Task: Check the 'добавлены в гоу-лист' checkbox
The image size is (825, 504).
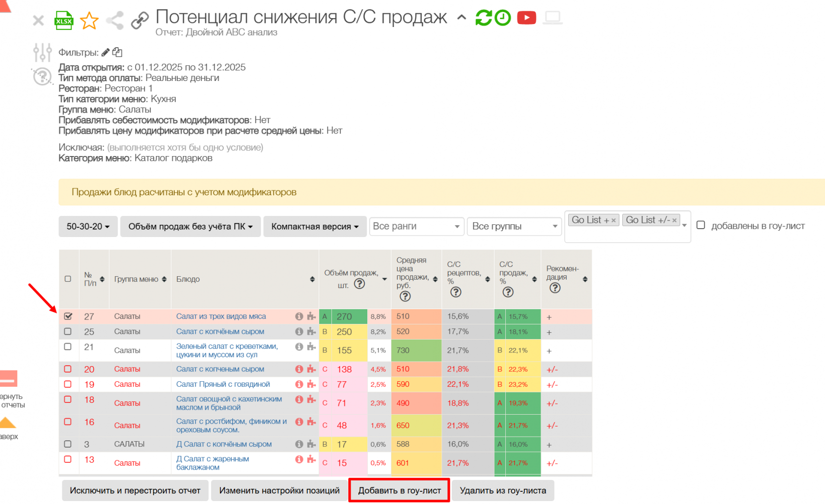Action: [701, 225]
